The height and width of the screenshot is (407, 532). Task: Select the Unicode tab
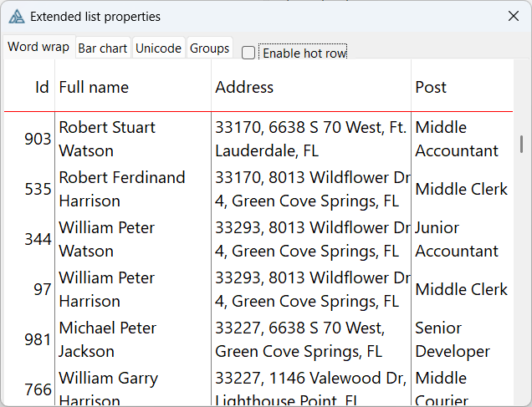(x=158, y=48)
